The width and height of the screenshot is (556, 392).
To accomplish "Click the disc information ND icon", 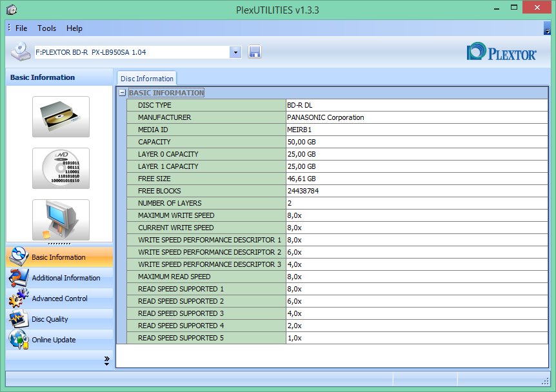I will point(61,168).
